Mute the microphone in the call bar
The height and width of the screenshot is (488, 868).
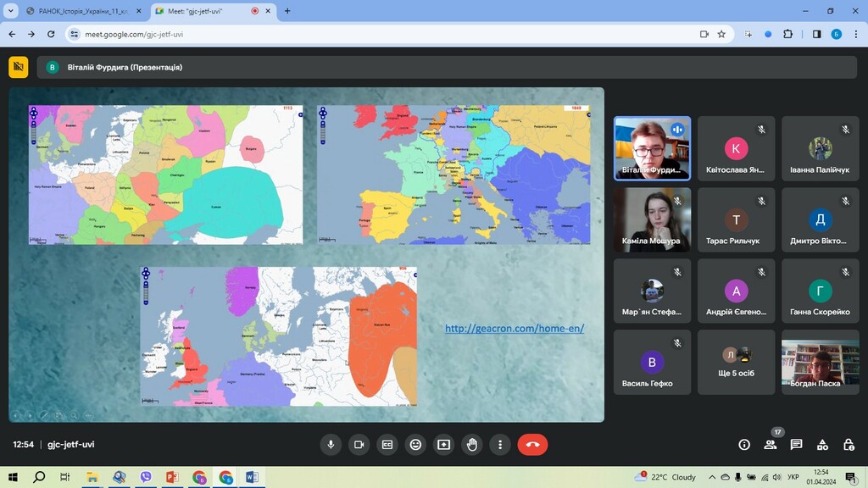pyautogui.click(x=331, y=444)
